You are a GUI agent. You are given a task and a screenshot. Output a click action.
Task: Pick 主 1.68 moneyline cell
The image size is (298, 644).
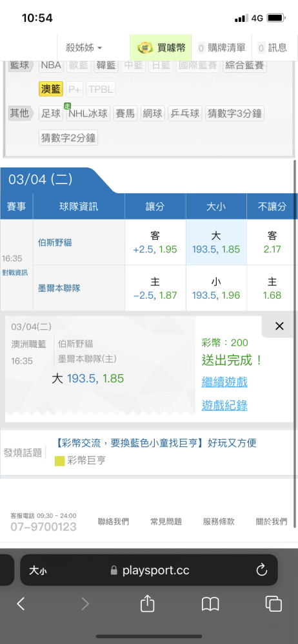pos(272,288)
